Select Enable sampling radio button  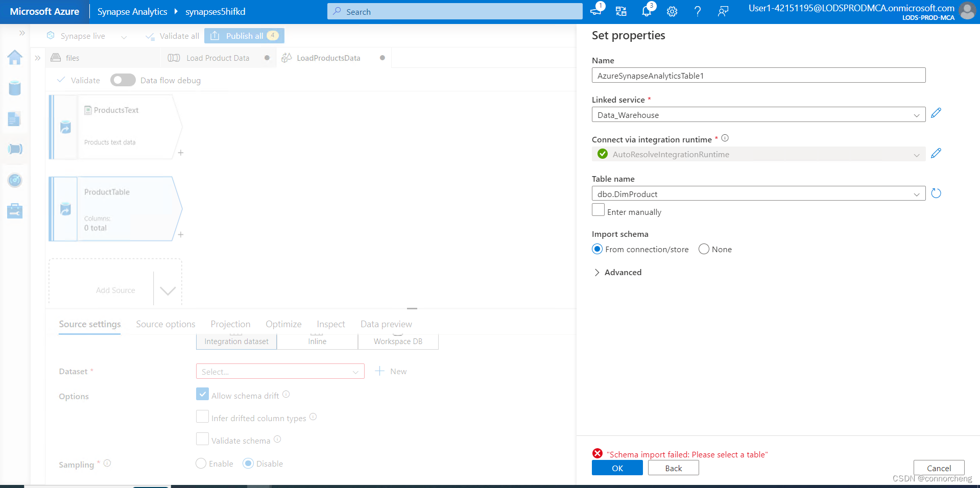click(x=201, y=463)
